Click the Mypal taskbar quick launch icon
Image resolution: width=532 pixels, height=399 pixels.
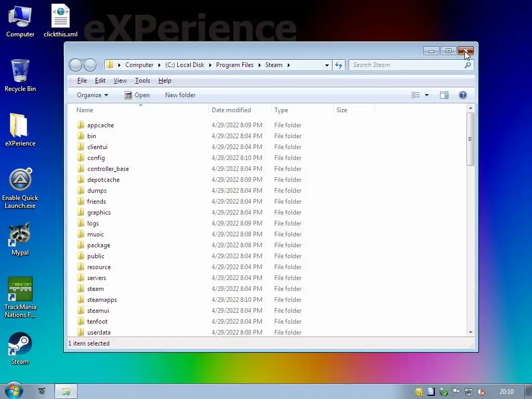pos(42,391)
